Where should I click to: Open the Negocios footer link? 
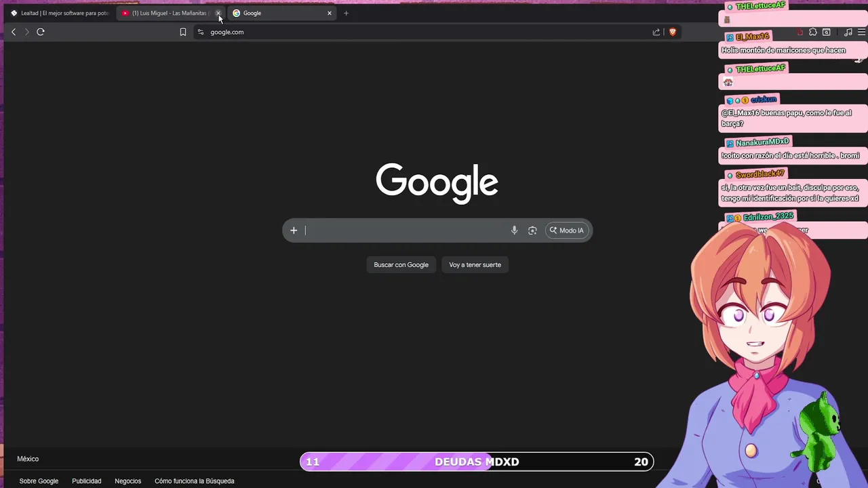tap(128, 481)
